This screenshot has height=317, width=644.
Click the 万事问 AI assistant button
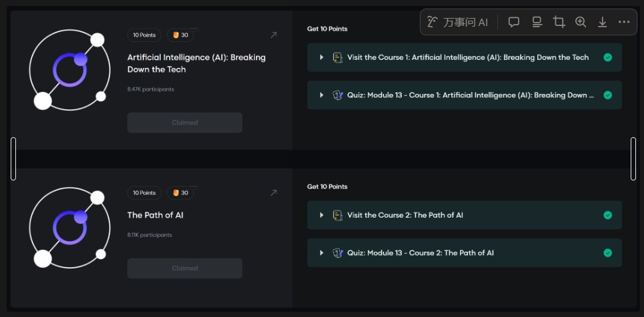tap(458, 22)
